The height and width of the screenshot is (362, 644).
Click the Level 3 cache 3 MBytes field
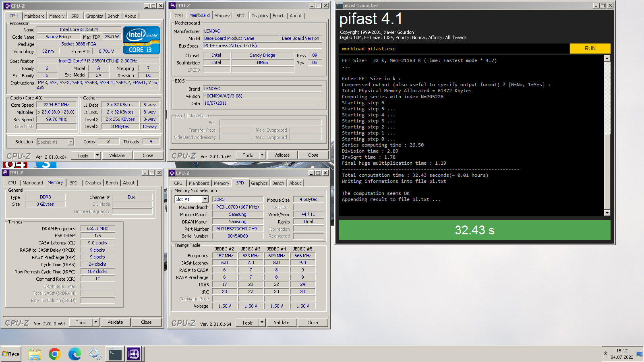click(120, 126)
